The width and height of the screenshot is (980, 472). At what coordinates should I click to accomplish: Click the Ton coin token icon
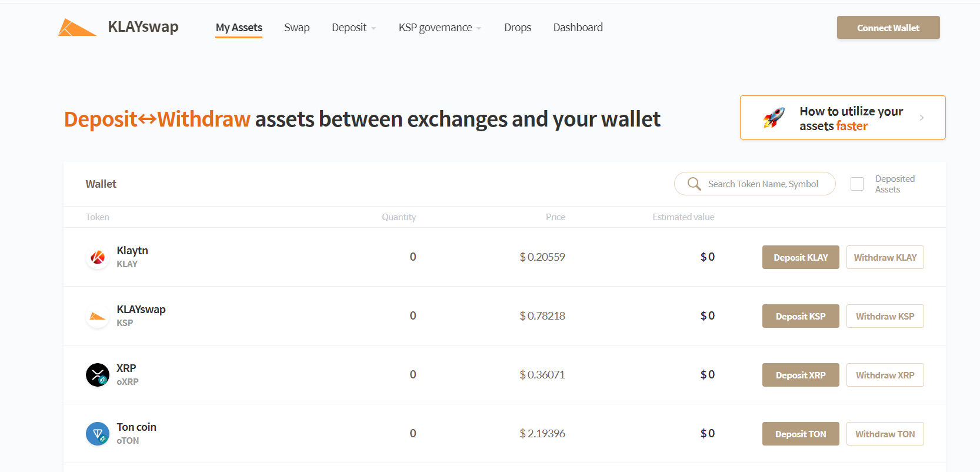98,434
